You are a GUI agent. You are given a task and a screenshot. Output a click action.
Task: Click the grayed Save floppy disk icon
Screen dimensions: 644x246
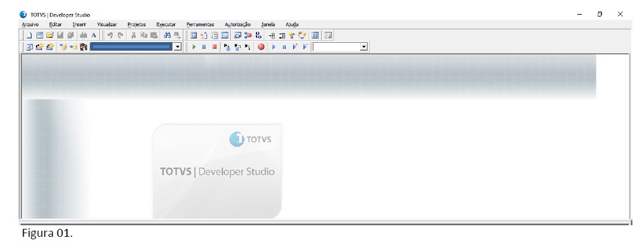pos(60,35)
